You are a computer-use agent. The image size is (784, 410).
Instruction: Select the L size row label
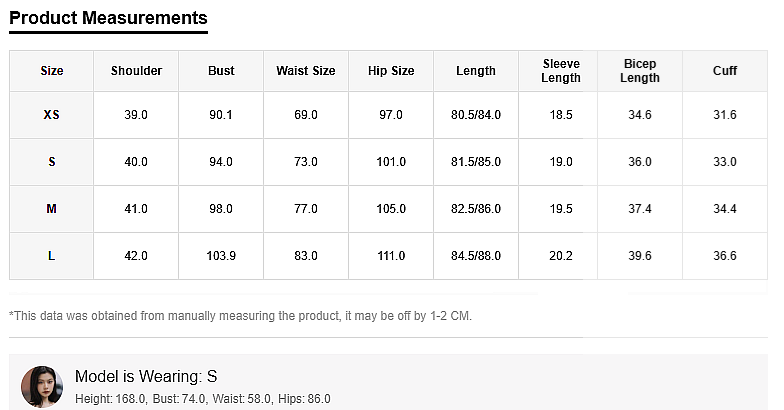52,256
